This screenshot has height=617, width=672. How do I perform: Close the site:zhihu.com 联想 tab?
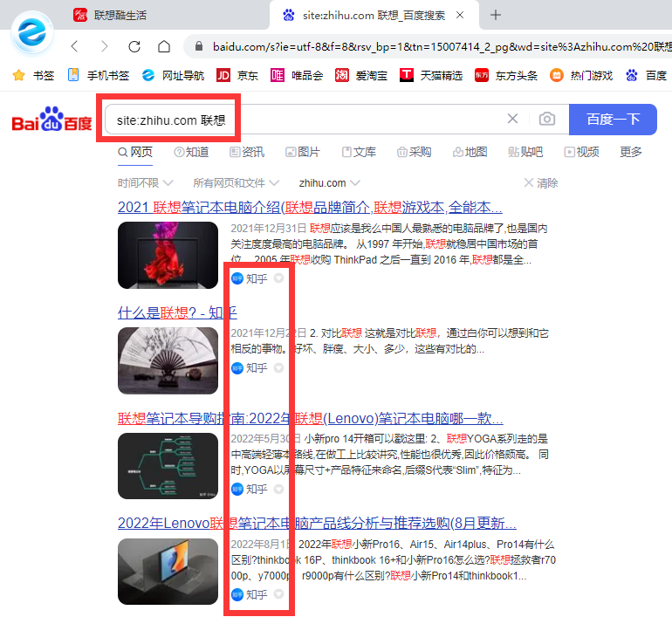click(460, 15)
